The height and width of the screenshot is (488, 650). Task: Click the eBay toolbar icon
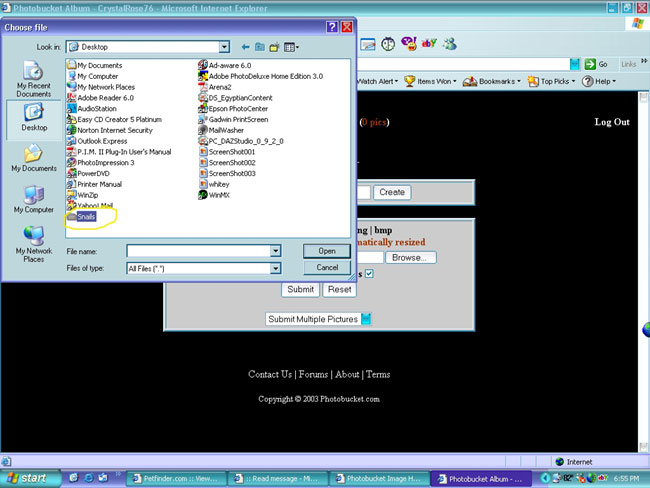429,44
